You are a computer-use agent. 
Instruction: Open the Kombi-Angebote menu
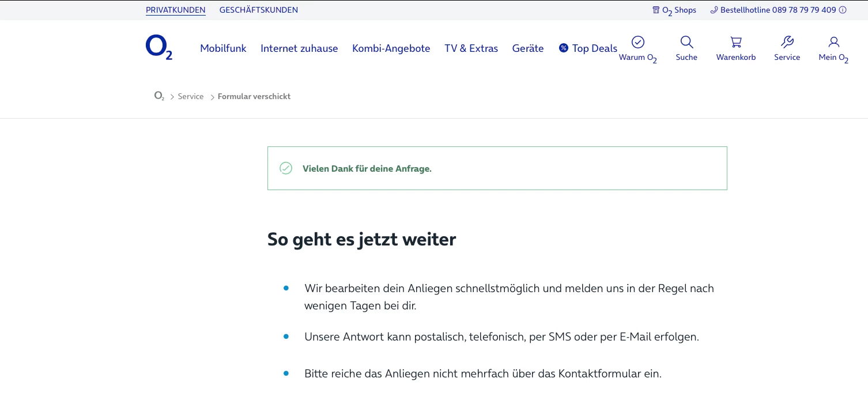391,48
